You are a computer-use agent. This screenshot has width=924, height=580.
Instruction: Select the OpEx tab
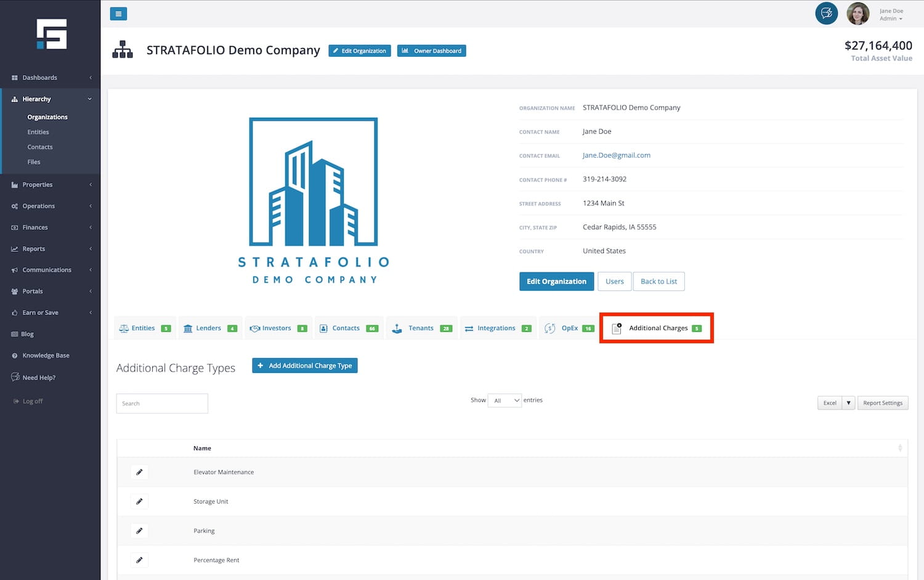click(x=569, y=329)
